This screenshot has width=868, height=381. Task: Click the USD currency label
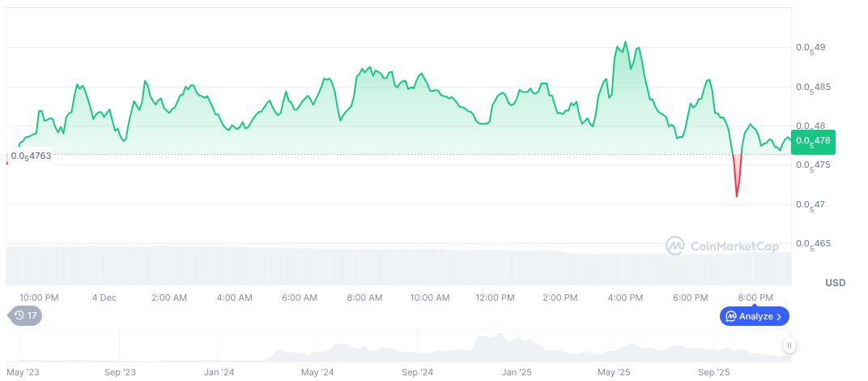[835, 283]
